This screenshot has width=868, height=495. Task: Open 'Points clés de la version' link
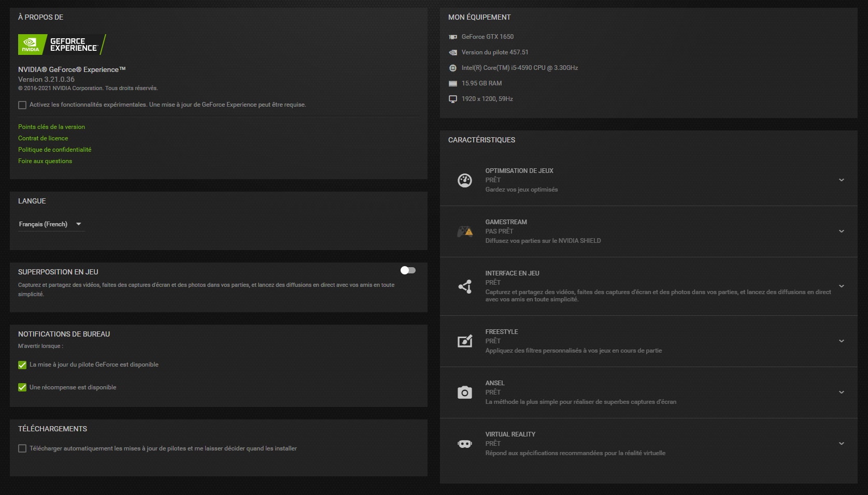[51, 127]
